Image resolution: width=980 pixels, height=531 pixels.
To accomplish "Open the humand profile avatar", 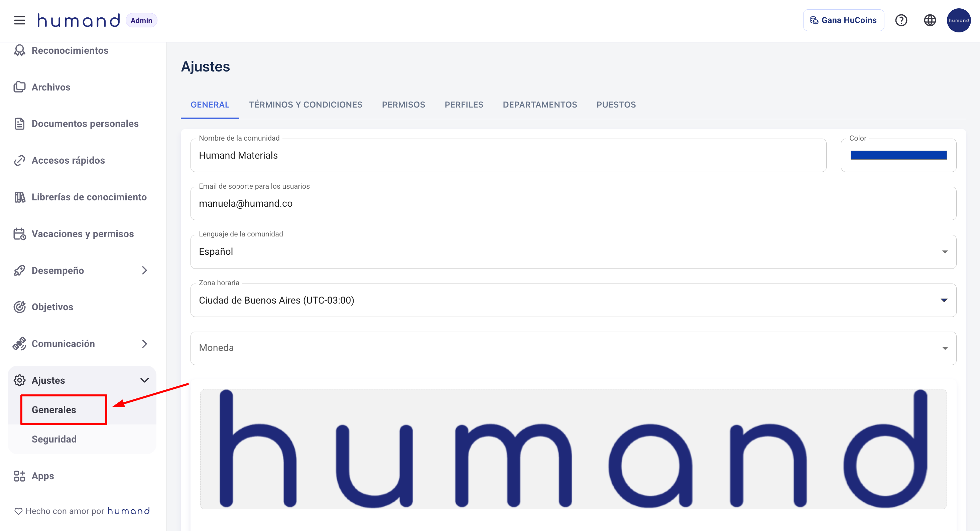I will (958, 20).
